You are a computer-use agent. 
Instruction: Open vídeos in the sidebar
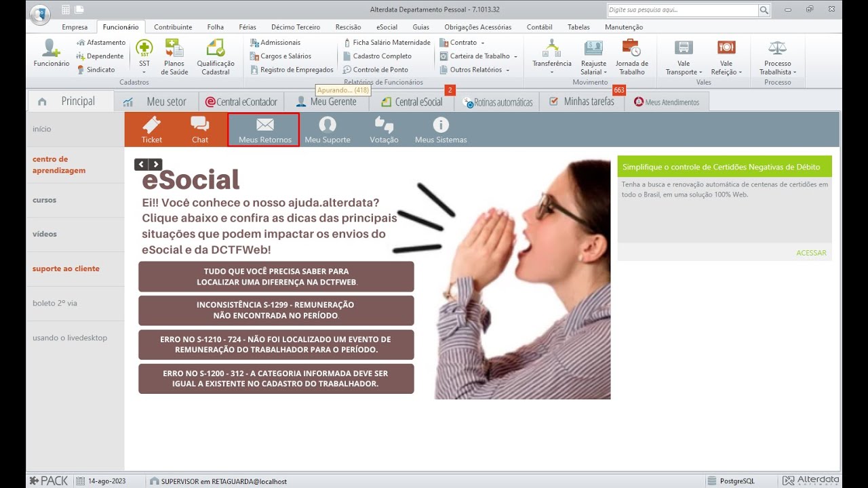pos(45,234)
